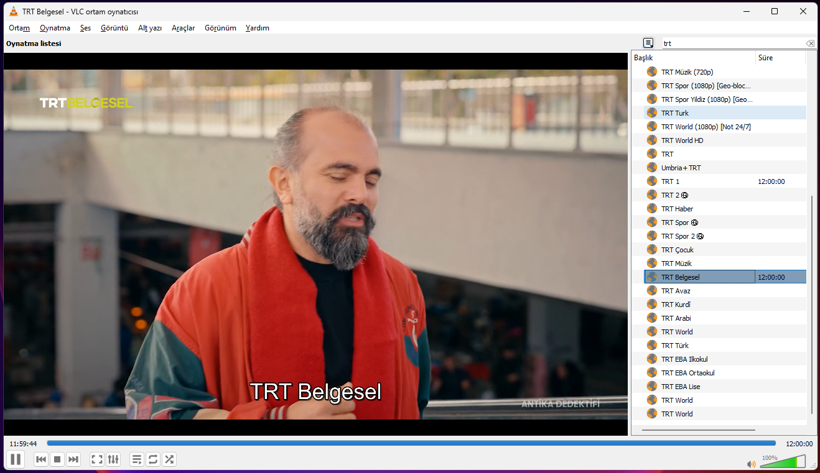Click the VLC cone title bar icon
This screenshot has height=473, width=820.
pyautogui.click(x=13, y=11)
